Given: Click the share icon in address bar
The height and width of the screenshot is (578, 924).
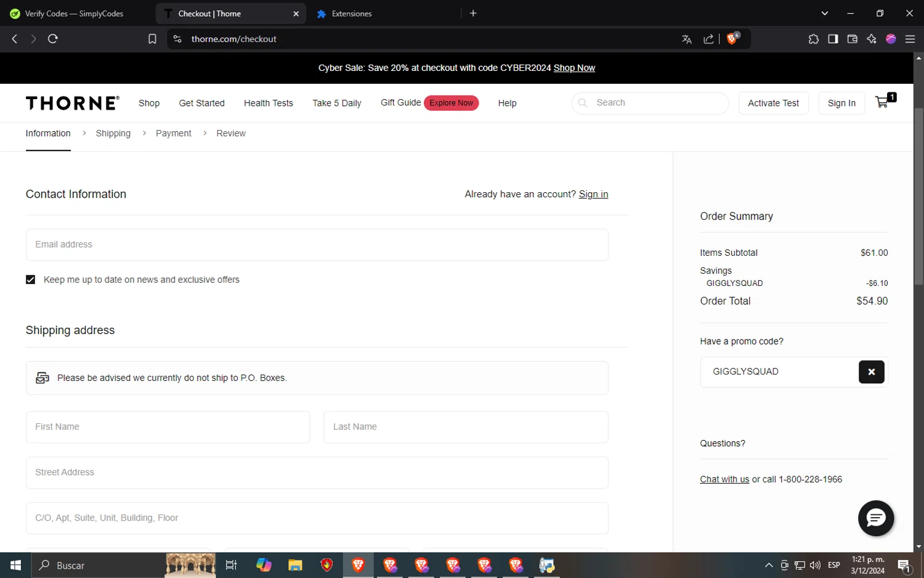Looking at the screenshot, I should [x=708, y=39].
